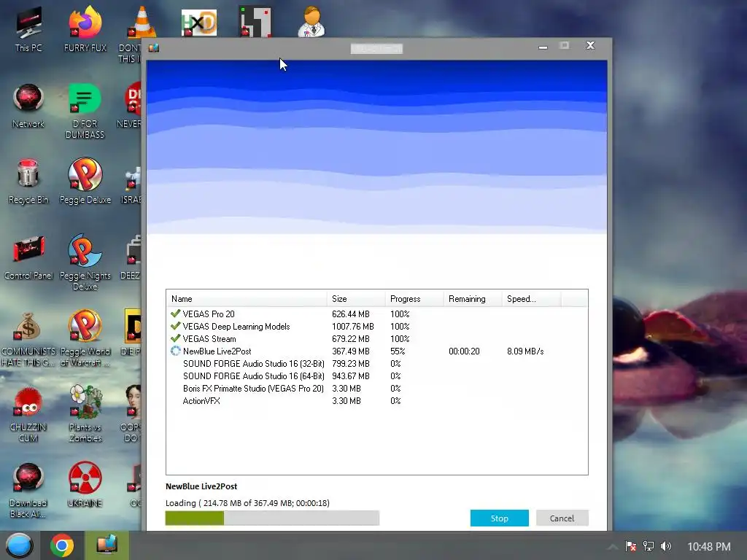Open Control Panel desktop icon

coord(28,257)
